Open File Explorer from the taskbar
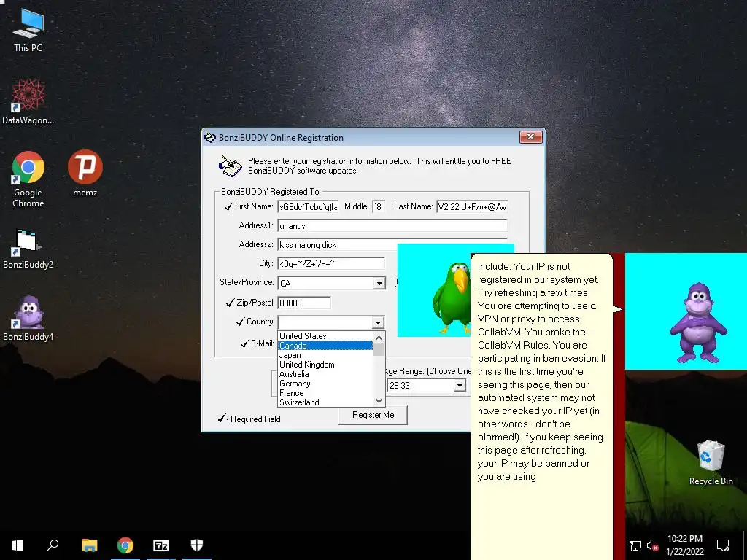This screenshot has height=560, width=747. point(89,545)
